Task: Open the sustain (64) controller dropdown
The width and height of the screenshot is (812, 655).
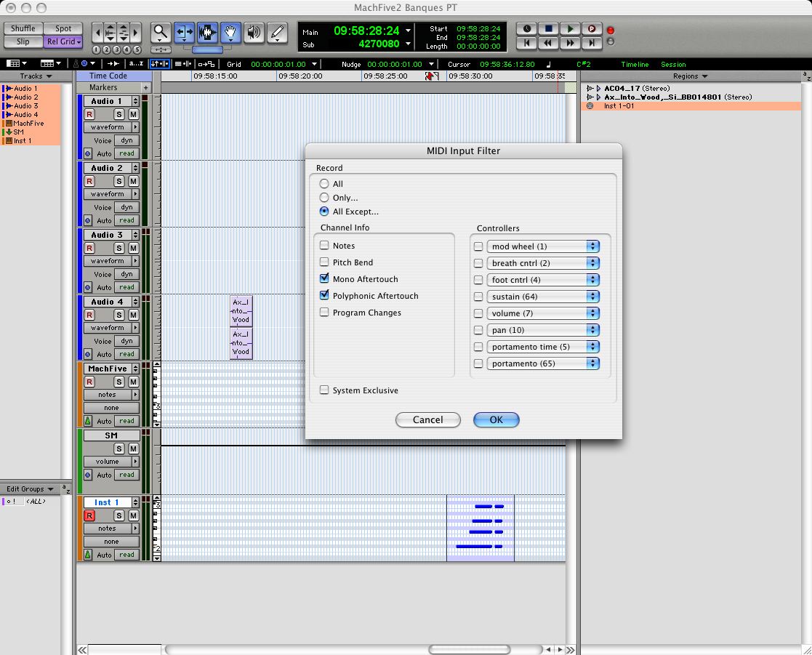Action: point(542,297)
